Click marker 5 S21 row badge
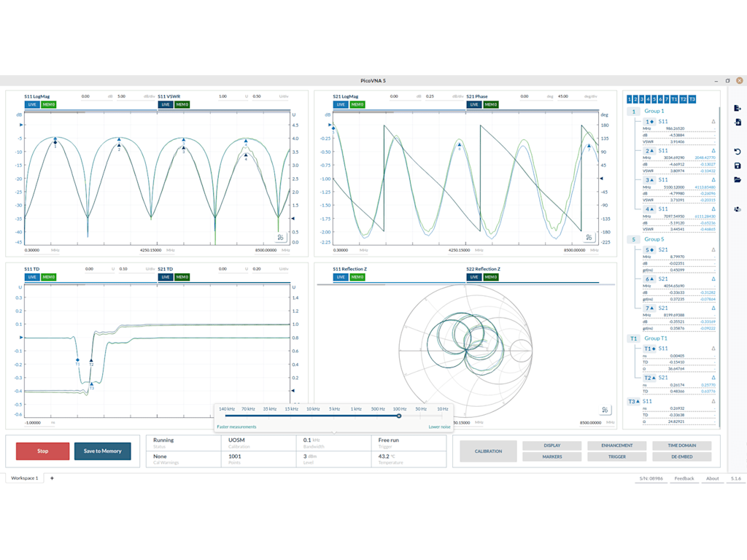 (649, 250)
